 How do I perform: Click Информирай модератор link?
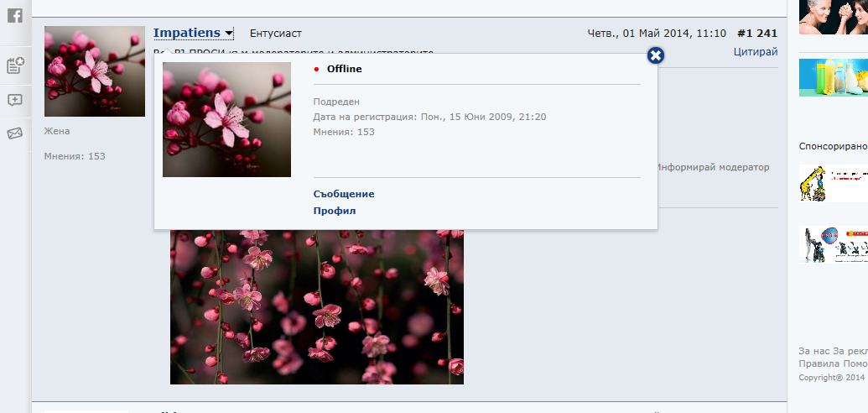[x=713, y=167]
